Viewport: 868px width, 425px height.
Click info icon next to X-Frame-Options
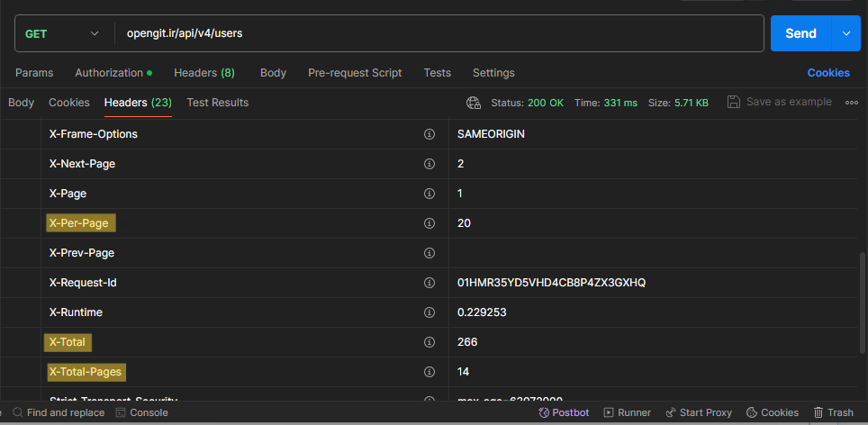coord(429,134)
